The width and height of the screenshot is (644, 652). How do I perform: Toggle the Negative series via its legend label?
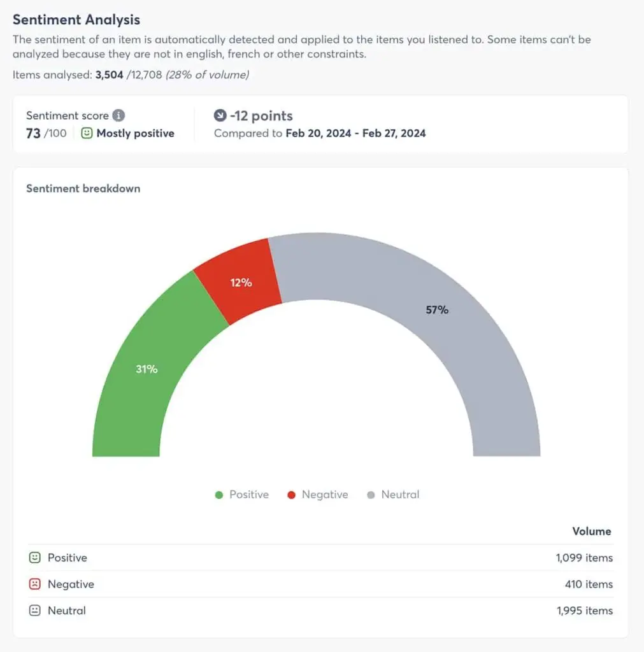(x=325, y=494)
